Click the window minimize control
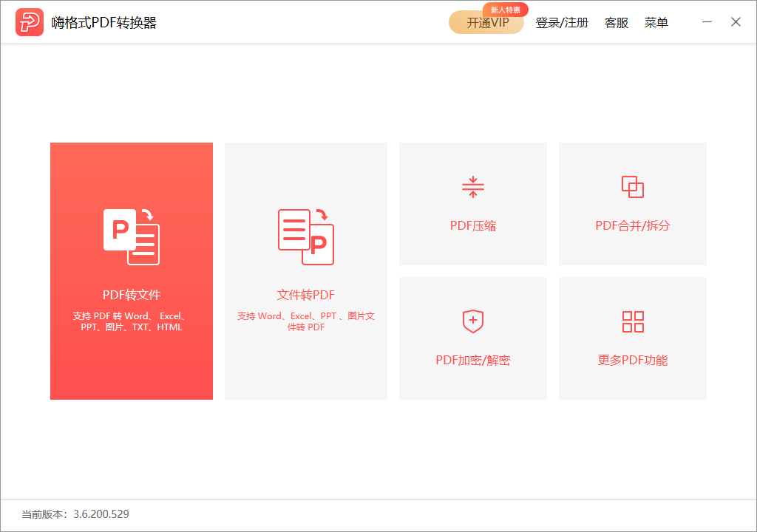Viewport: 757px width, 532px height. pos(707,22)
